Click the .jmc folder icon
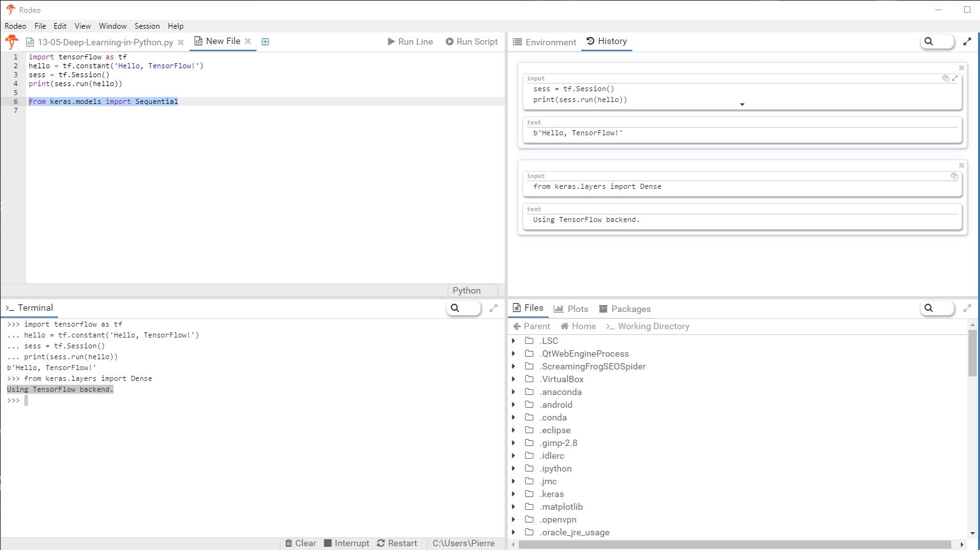 (529, 481)
